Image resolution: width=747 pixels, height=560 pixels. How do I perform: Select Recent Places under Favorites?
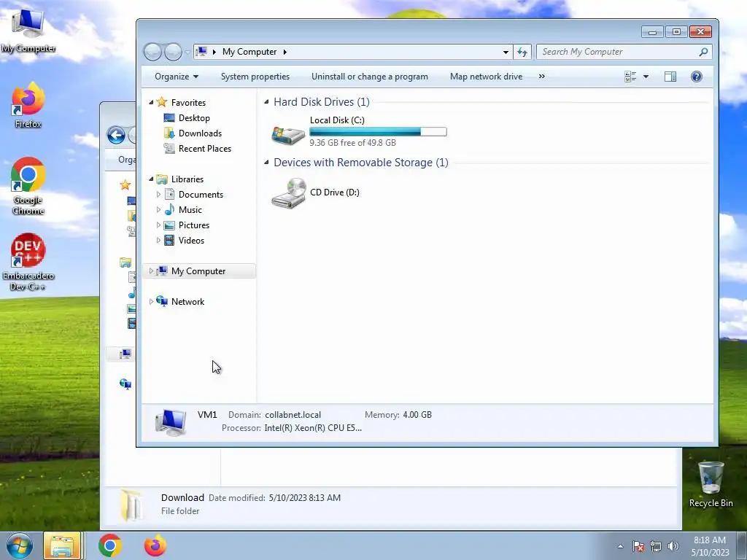tap(205, 149)
